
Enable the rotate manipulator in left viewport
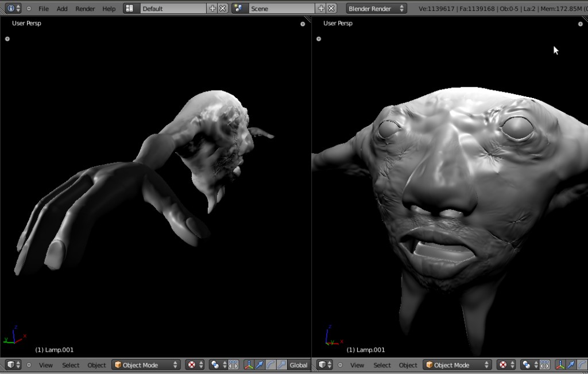[270, 365]
